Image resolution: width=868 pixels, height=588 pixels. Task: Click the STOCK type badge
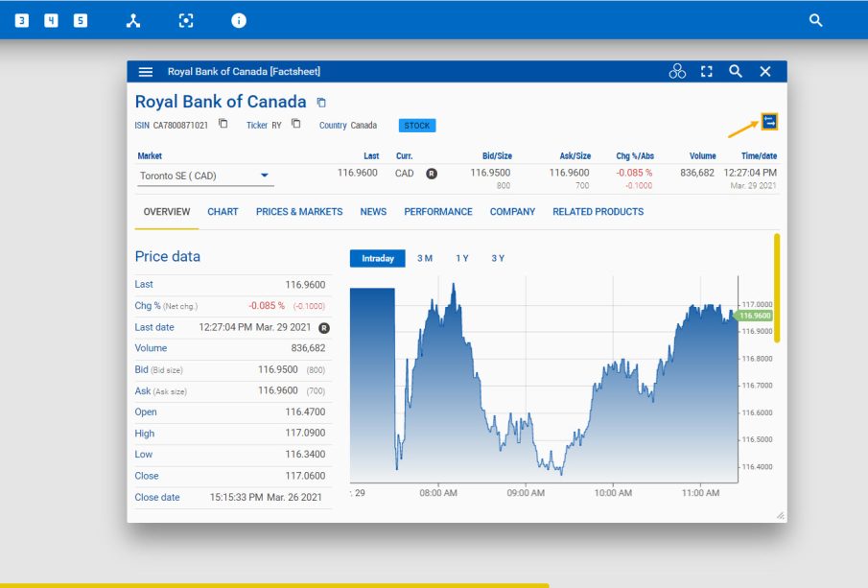(417, 126)
